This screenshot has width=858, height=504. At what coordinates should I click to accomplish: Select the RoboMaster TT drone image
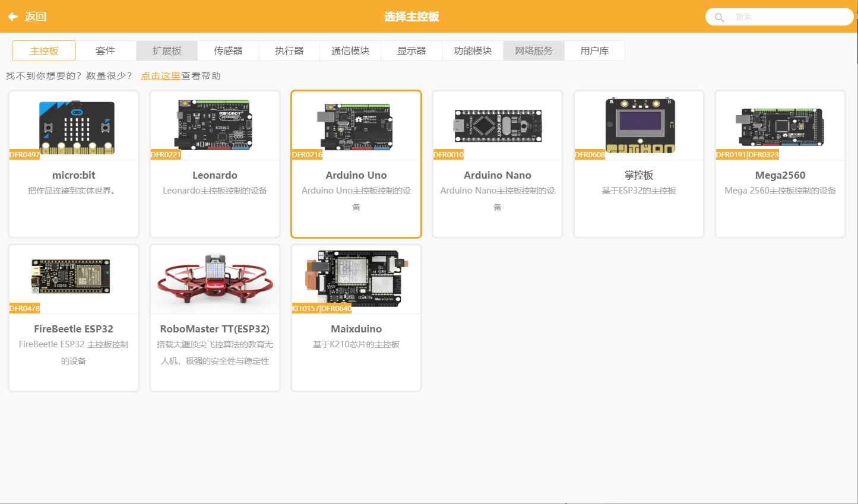215,278
